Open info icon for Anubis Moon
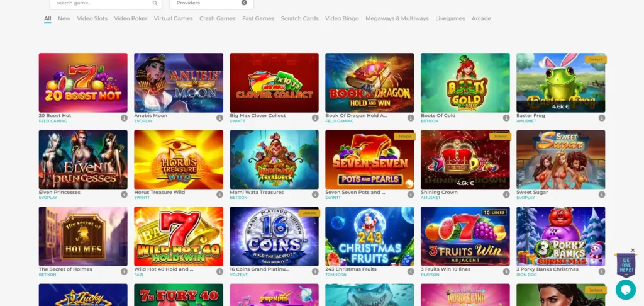Screen dimensions: 644x306 click(x=219, y=118)
